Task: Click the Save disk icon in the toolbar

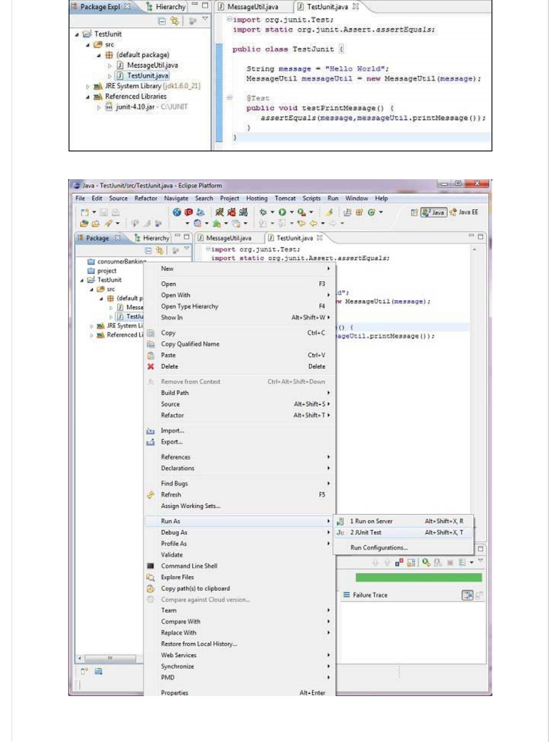Action: (103, 213)
